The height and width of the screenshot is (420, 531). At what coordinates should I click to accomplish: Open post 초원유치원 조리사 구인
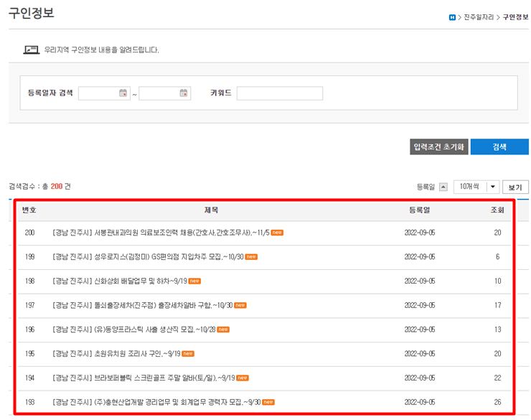pyautogui.click(x=116, y=354)
